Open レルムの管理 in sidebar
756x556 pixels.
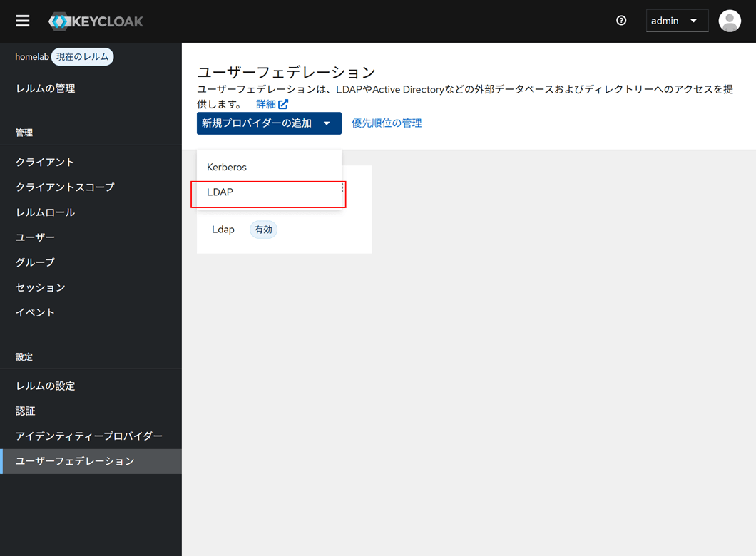click(46, 88)
